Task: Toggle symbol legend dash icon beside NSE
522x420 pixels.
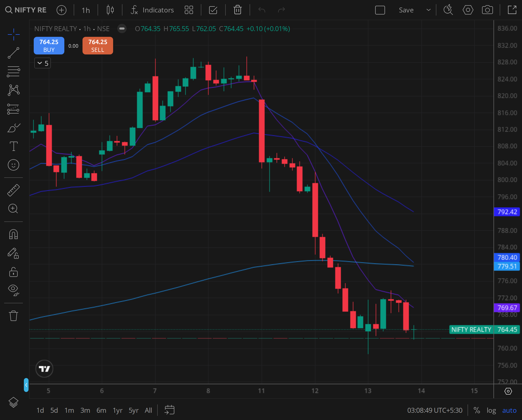Action: [122, 29]
